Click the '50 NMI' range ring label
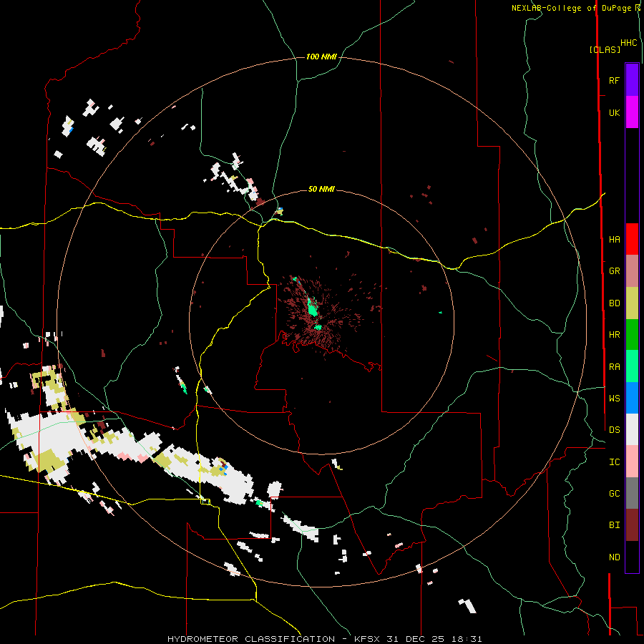 pyautogui.click(x=321, y=189)
